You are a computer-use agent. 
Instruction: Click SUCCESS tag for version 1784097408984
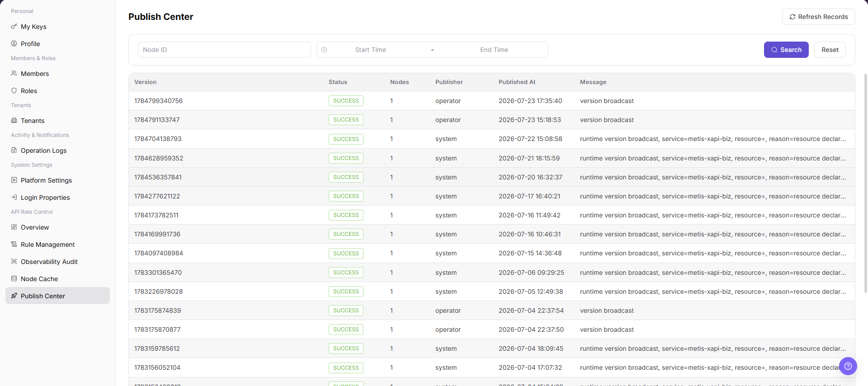[346, 253]
